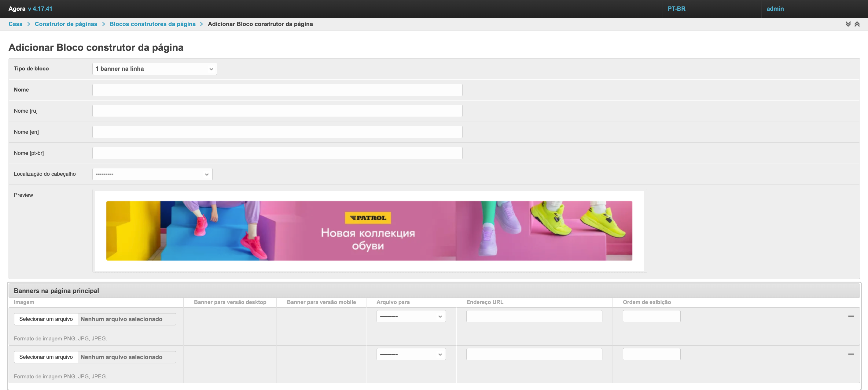Open the Tipo de bloco dropdown
Image resolution: width=868 pixels, height=390 pixels.
click(x=154, y=69)
